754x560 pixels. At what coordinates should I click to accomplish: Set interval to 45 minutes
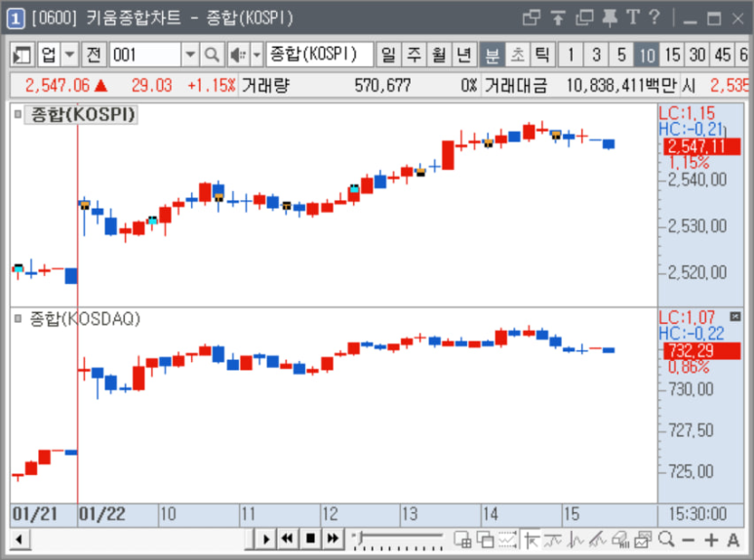[x=723, y=55]
